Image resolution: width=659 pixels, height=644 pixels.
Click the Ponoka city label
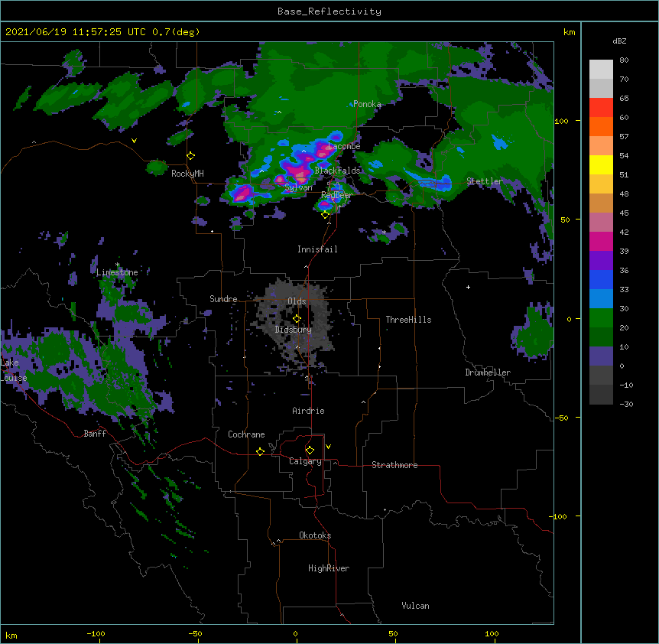point(367,104)
